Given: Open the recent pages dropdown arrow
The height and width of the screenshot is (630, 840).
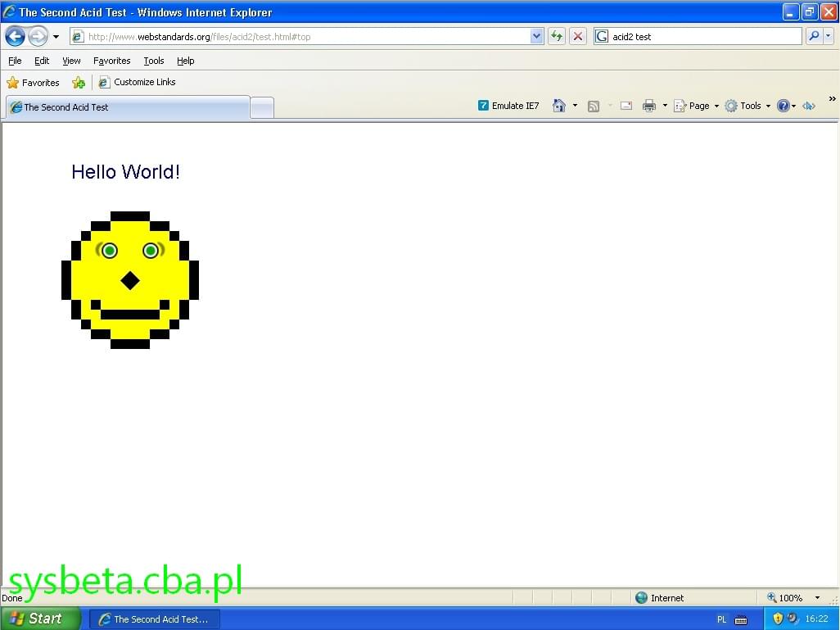Looking at the screenshot, I should pos(56,37).
